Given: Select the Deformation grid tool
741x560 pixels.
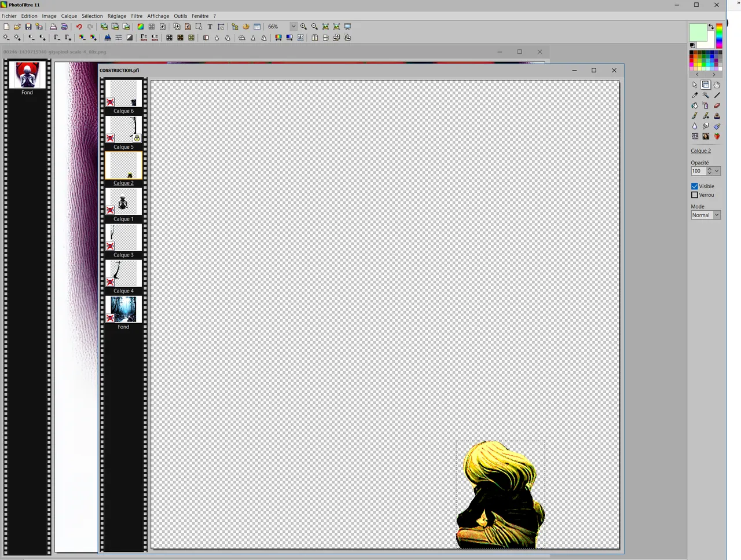Looking at the screenshot, I should [x=695, y=136].
